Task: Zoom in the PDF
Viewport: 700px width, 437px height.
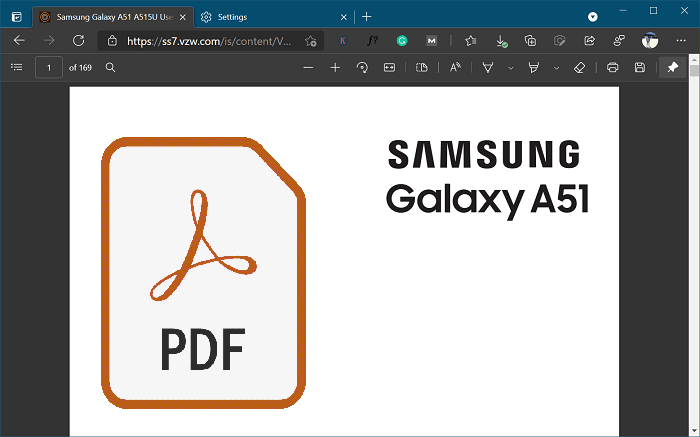Action: tap(335, 68)
